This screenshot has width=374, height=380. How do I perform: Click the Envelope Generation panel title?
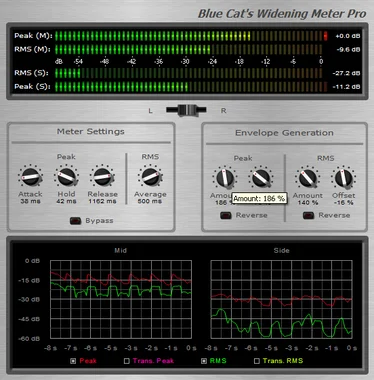[284, 133]
